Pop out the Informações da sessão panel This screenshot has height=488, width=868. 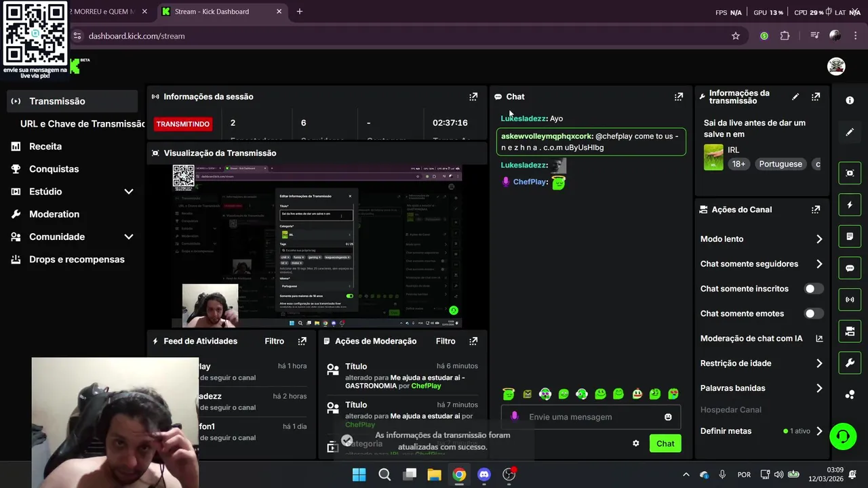(x=473, y=97)
